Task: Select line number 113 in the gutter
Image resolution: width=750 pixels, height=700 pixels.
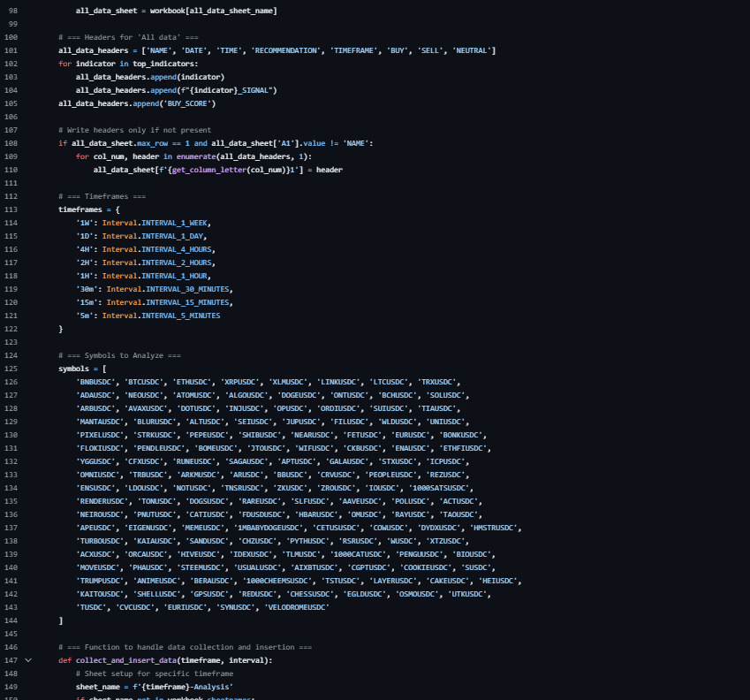Action: tap(11, 209)
